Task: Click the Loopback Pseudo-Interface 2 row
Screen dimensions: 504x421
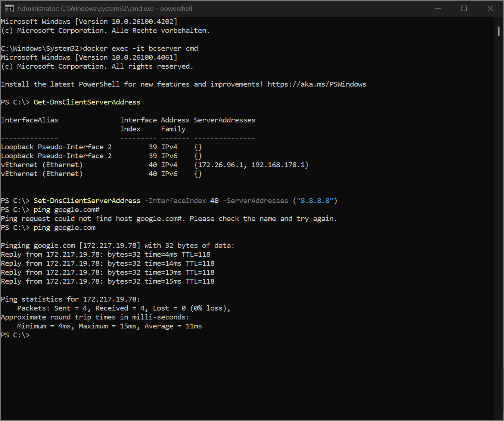Action: tap(56, 147)
